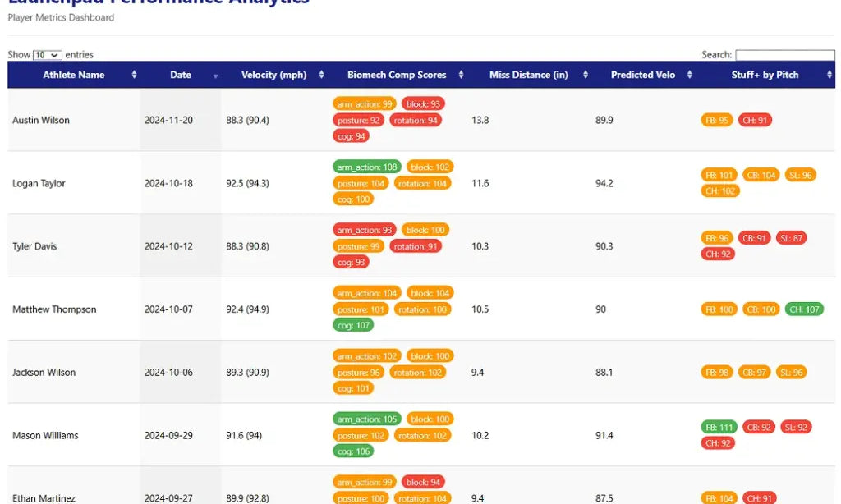Select Jackson Wilson's posture: 96 badge

click(358, 372)
